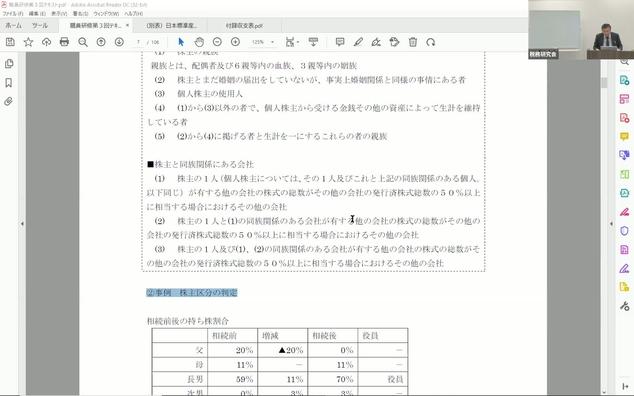Screen dimensions: 634x396
Task: Zoom out with the minus button
Action: 217,42
